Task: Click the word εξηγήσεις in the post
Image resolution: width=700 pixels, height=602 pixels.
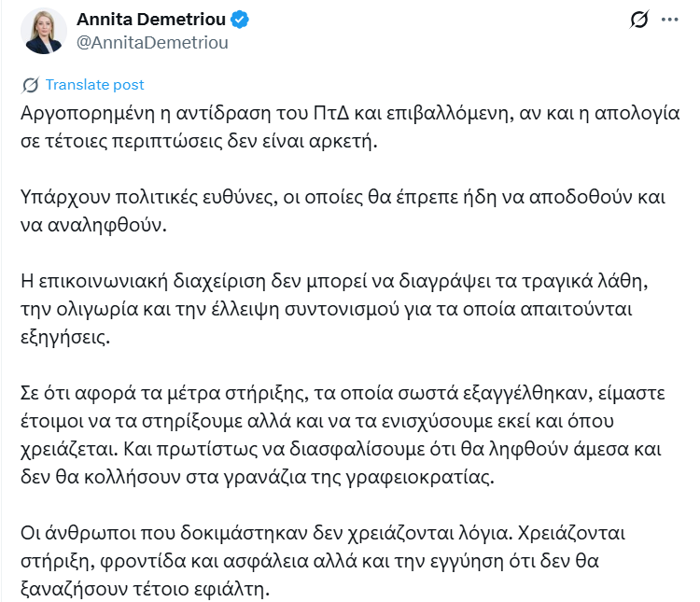Action: pyautogui.click(x=65, y=337)
